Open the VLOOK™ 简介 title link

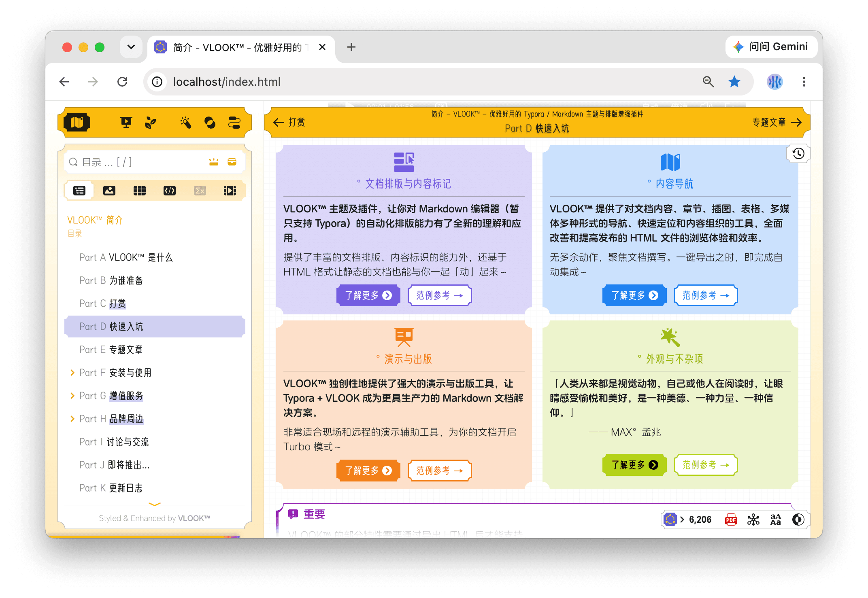coord(95,220)
